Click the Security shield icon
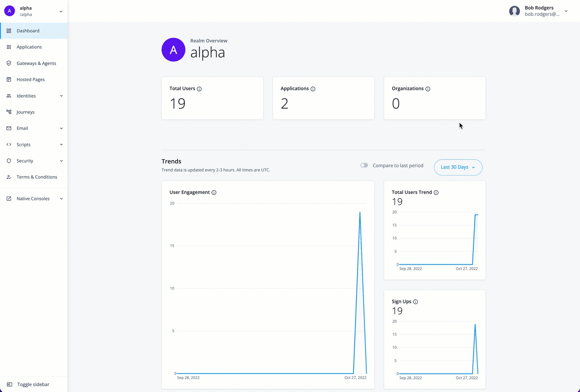This screenshot has width=580, height=392. (x=8, y=160)
